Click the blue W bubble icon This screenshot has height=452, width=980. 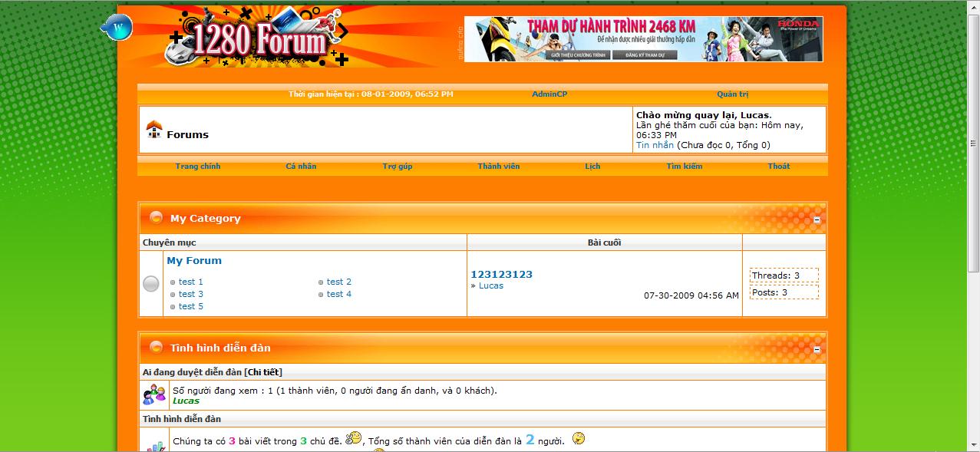point(117,28)
